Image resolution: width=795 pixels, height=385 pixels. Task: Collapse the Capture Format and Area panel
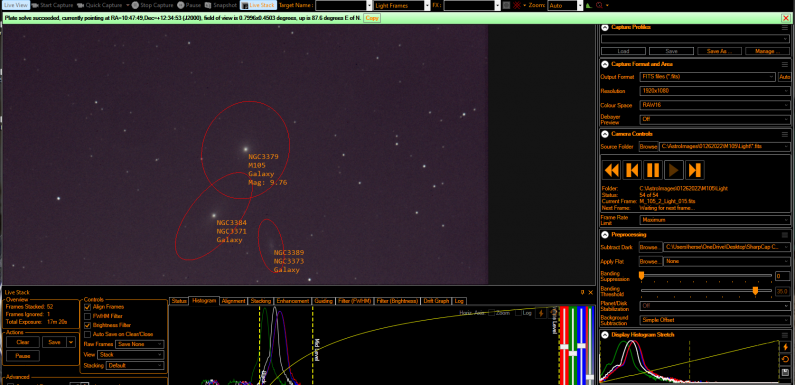coord(605,64)
